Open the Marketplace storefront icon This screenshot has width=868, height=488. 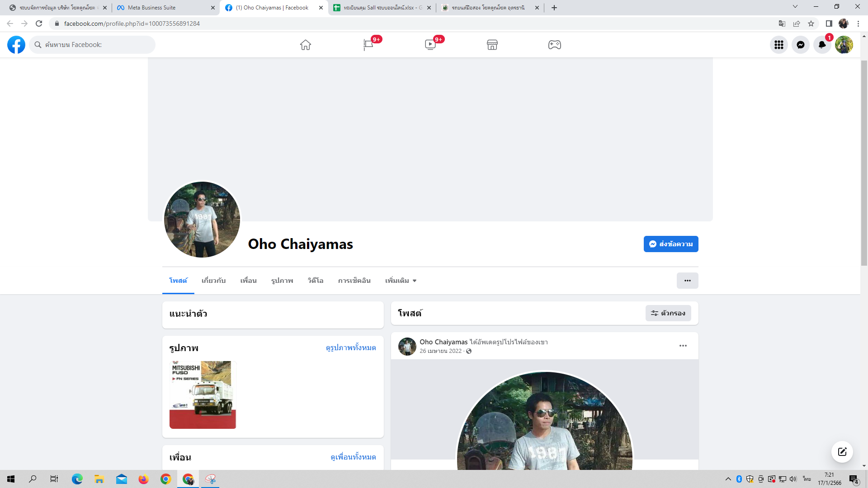(x=492, y=45)
